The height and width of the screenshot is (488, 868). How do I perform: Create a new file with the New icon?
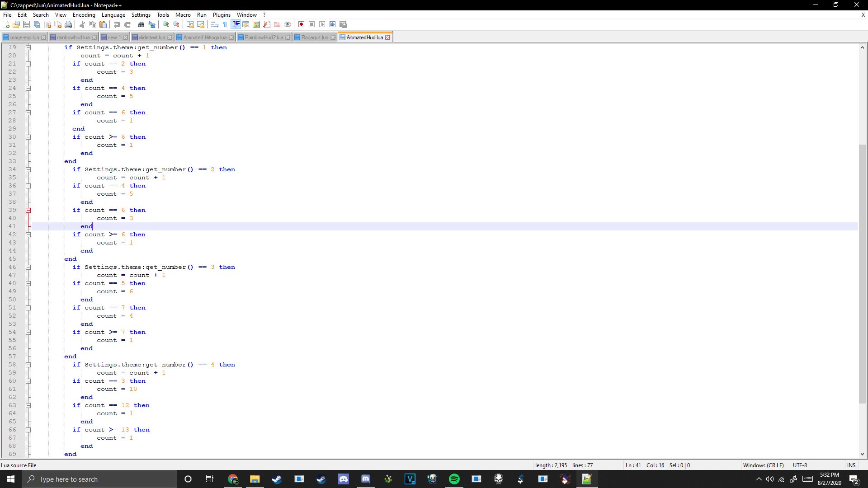(6, 24)
